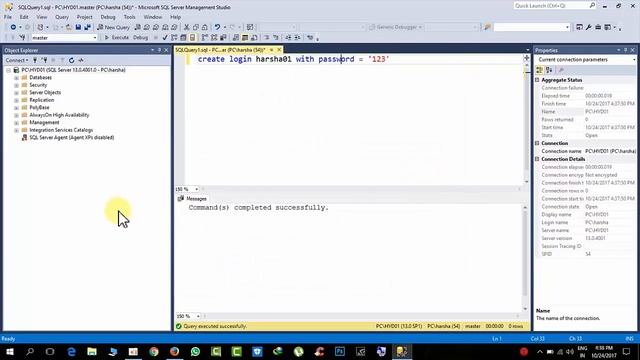Click the Save All icon
The width and height of the screenshot is (640, 360).
tap(87, 27)
